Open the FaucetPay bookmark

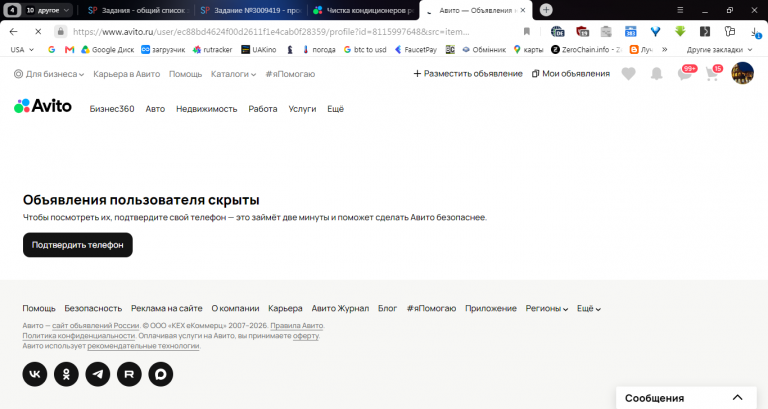pyautogui.click(x=416, y=49)
